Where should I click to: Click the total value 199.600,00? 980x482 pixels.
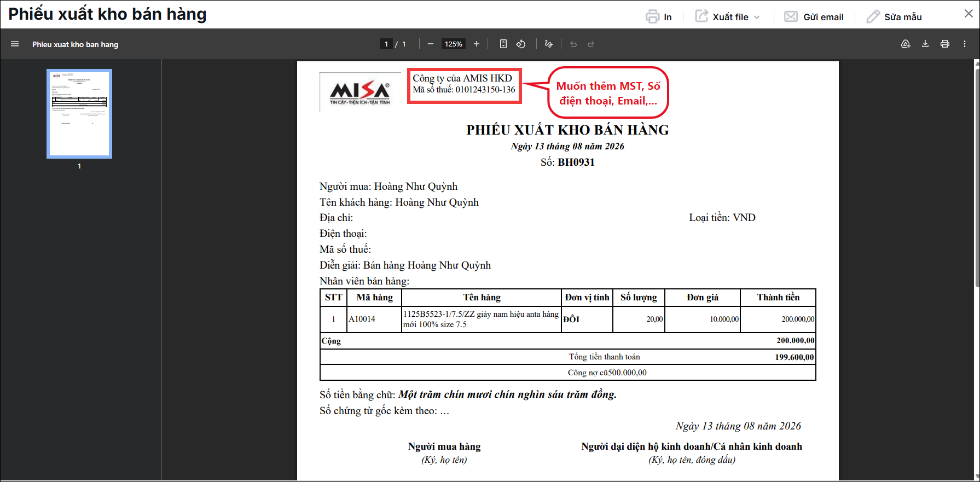795,357
